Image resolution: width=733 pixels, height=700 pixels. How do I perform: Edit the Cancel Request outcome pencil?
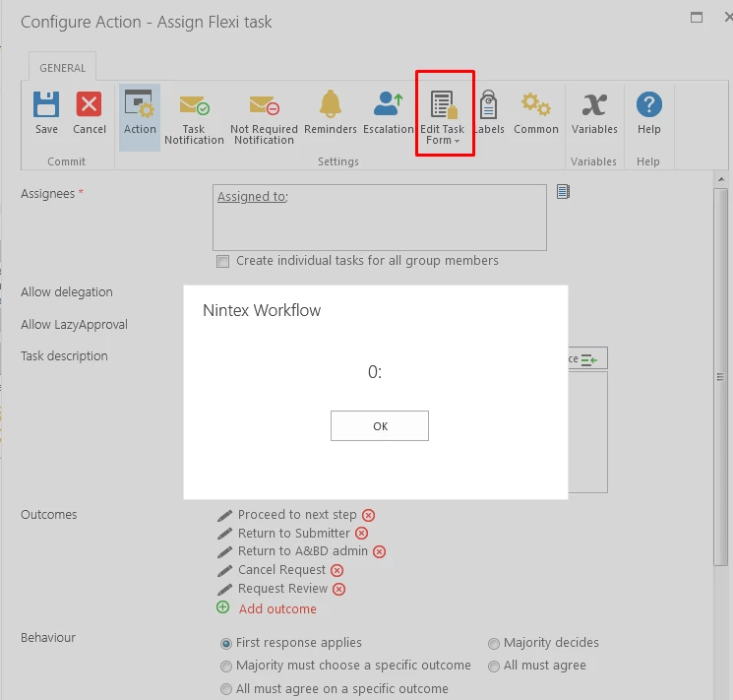[225, 570]
